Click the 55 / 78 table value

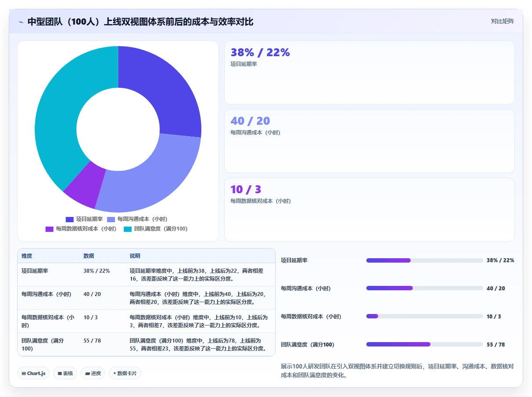pos(92,341)
